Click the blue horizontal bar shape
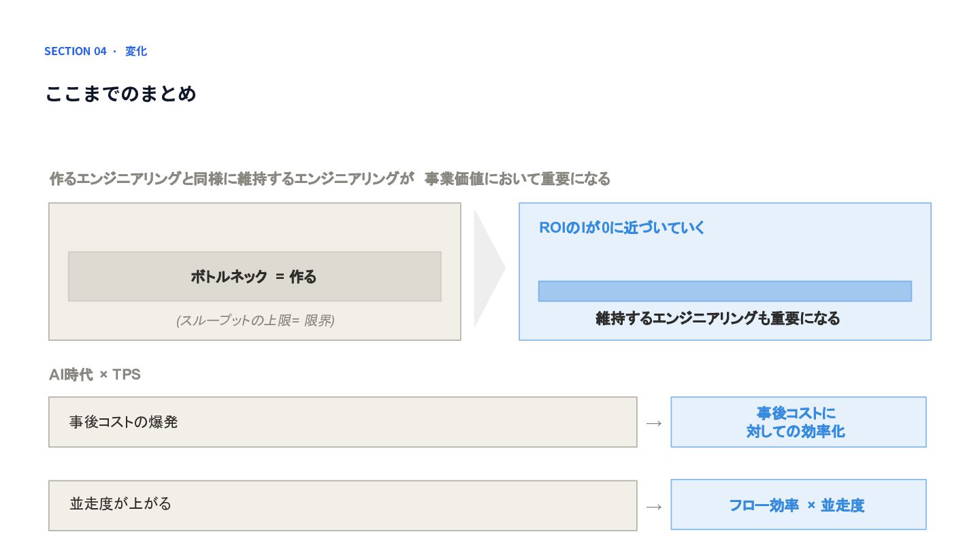The height and width of the screenshot is (551, 980). [725, 291]
